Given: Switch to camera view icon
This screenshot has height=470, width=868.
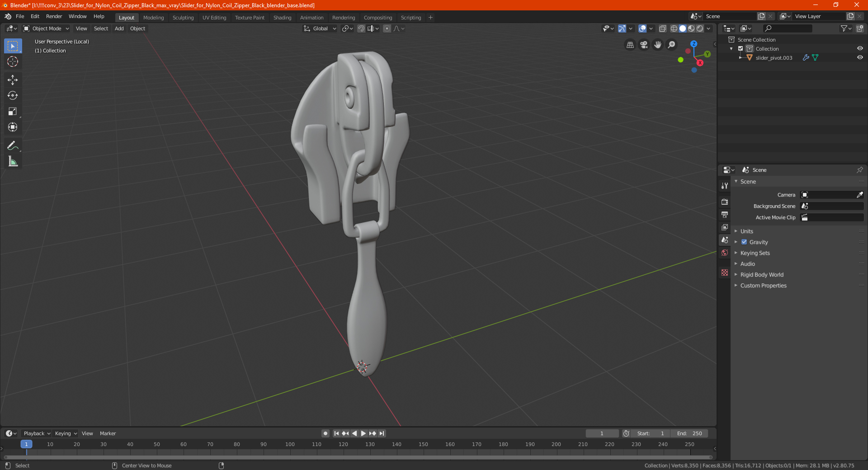Looking at the screenshot, I should (x=644, y=45).
